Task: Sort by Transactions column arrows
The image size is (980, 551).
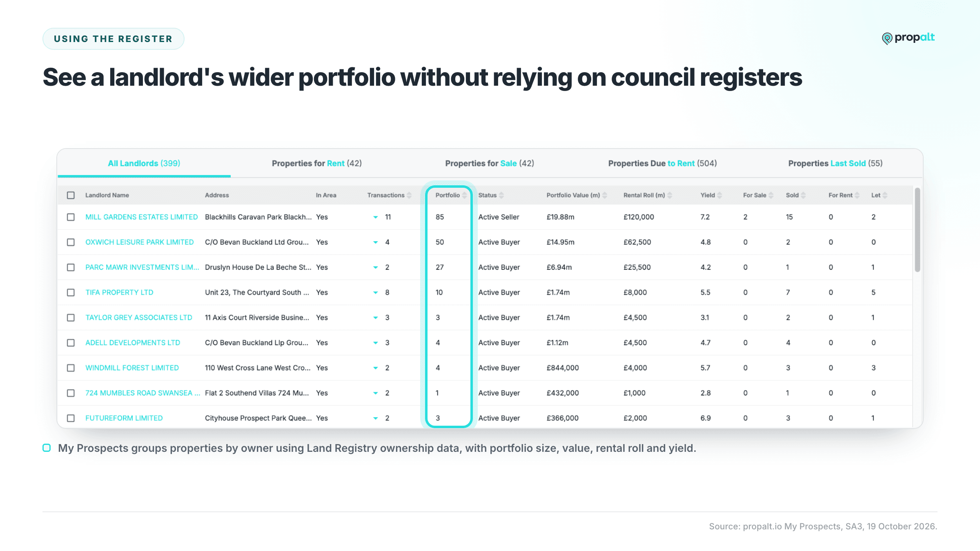Action: point(409,196)
